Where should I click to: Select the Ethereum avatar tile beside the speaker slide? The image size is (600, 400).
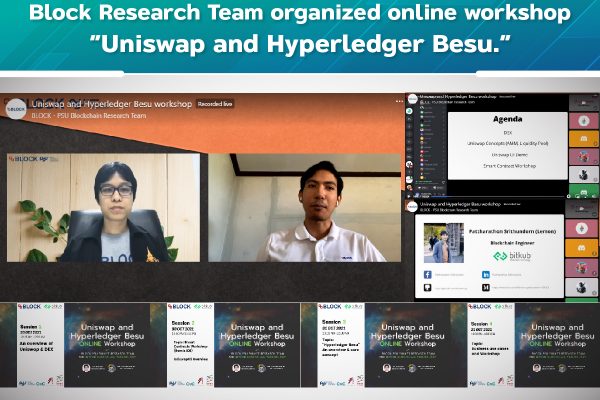[581, 229]
